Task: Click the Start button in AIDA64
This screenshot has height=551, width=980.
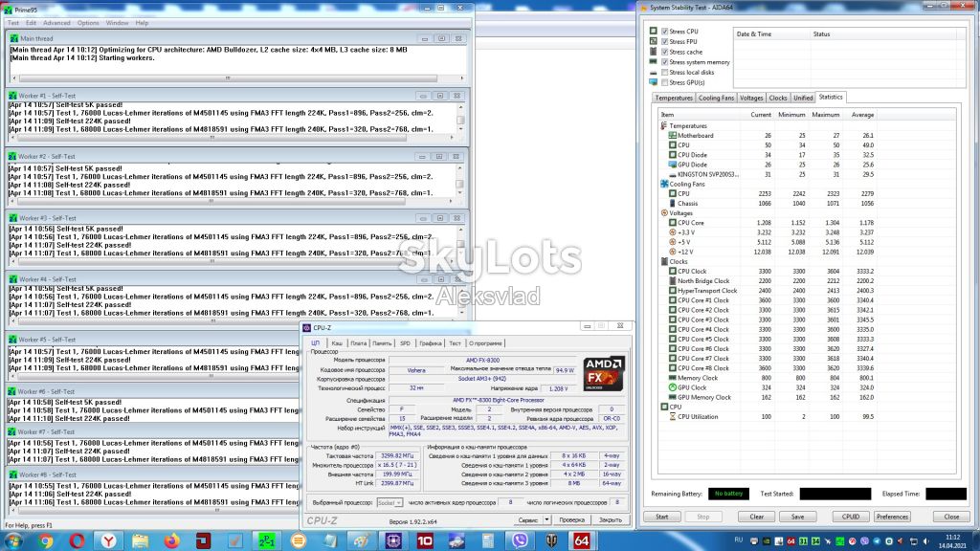Action: point(662,517)
